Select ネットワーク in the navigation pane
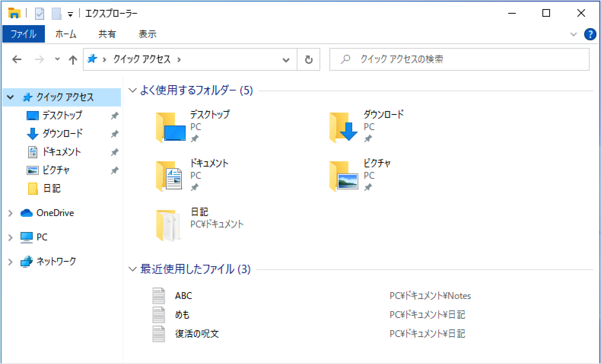 pos(56,261)
